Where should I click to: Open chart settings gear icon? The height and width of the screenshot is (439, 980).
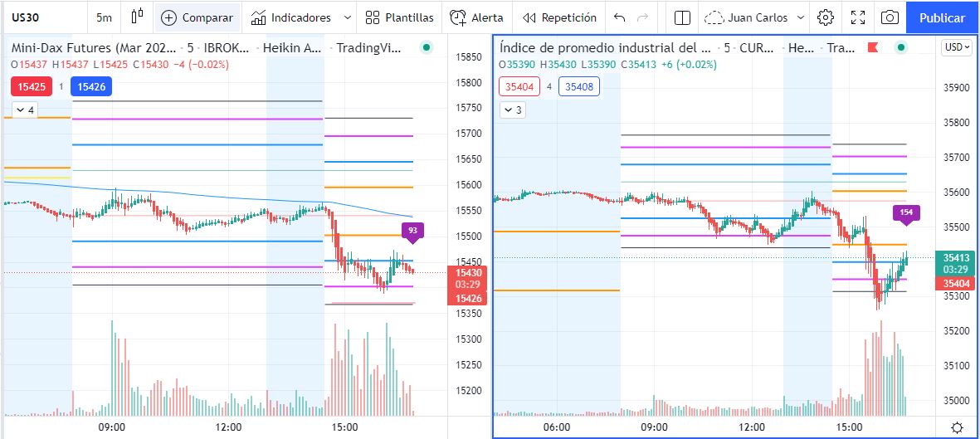pos(825,17)
